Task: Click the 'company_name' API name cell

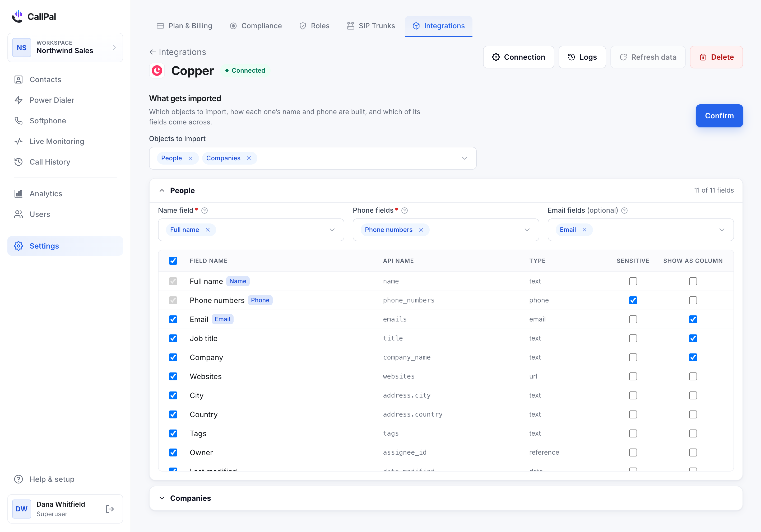Action: tap(407, 357)
